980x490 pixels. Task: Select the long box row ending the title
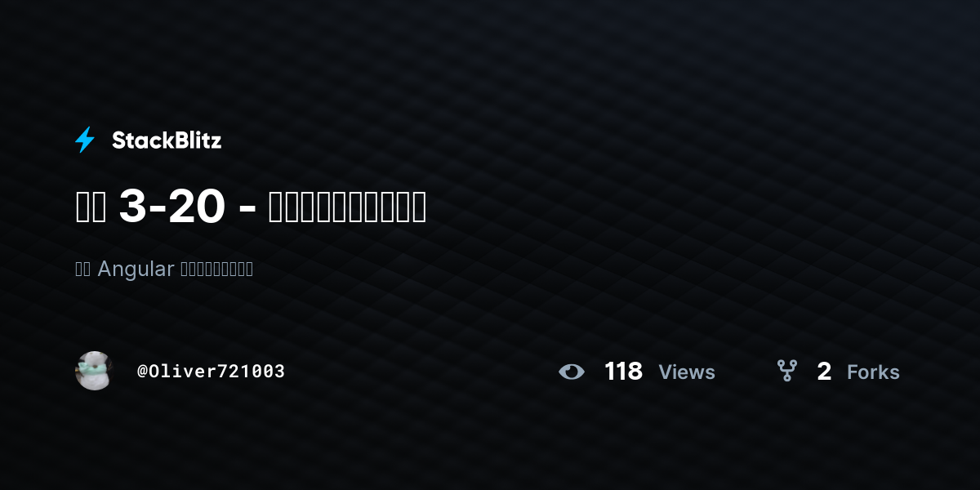(347, 207)
